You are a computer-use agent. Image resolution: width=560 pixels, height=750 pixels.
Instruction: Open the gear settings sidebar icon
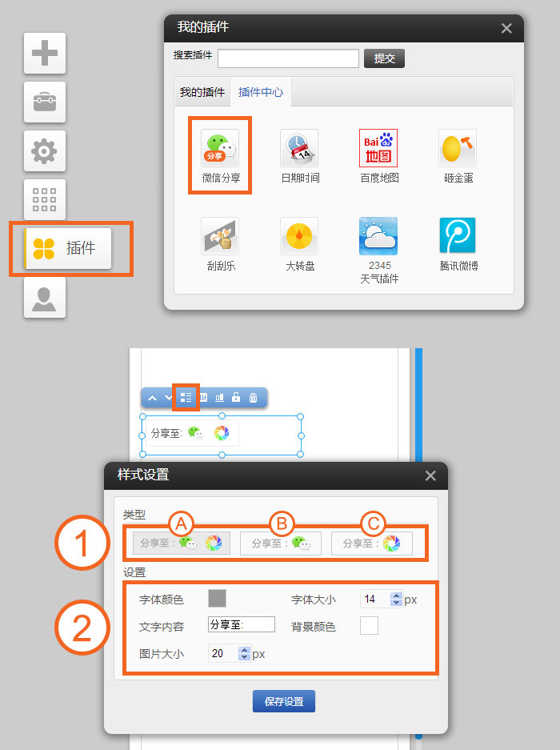pyautogui.click(x=45, y=151)
